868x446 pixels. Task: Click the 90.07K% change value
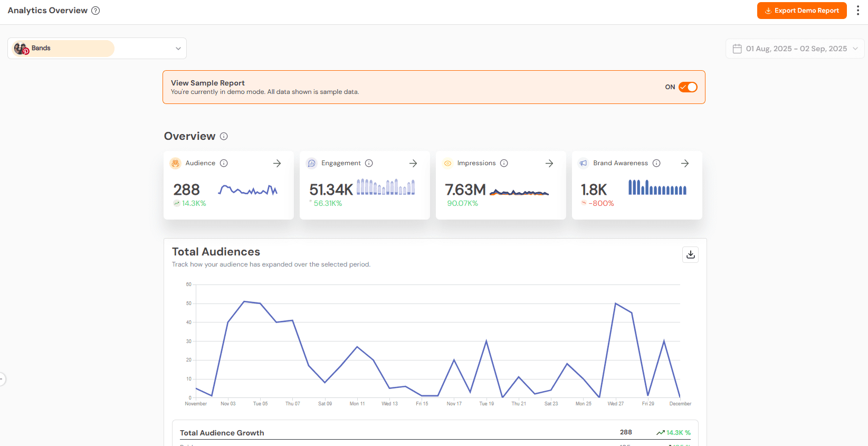463,203
